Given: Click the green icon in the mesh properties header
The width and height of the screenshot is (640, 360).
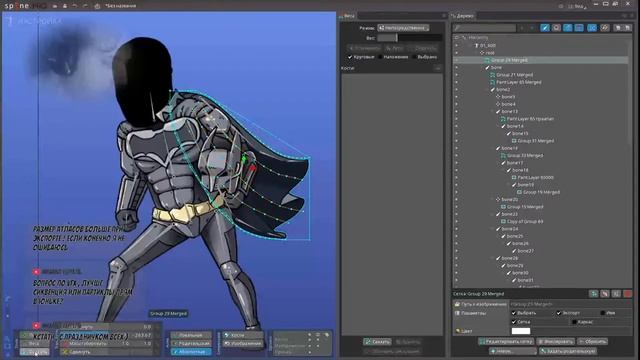Looking at the screenshot, I should click(594, 293).
